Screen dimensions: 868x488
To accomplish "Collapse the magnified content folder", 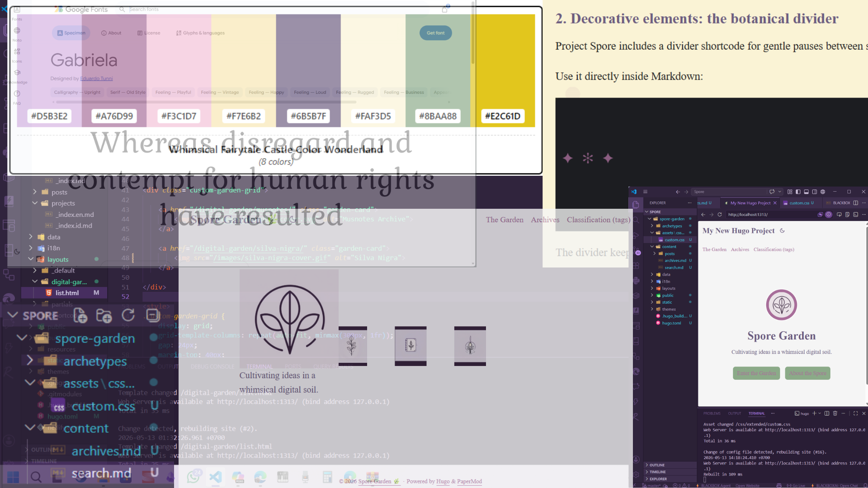I will click(x=30, y=427).
